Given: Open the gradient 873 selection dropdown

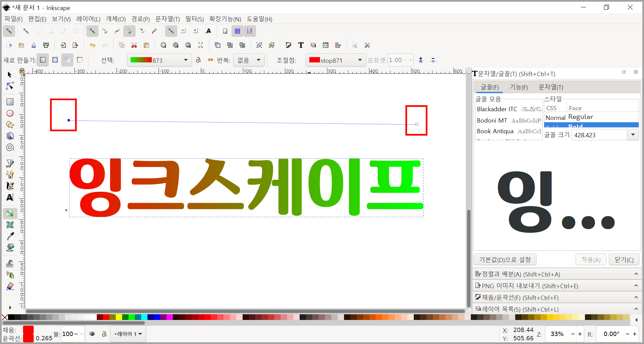Looking at the screenshot, I should 159,60.
